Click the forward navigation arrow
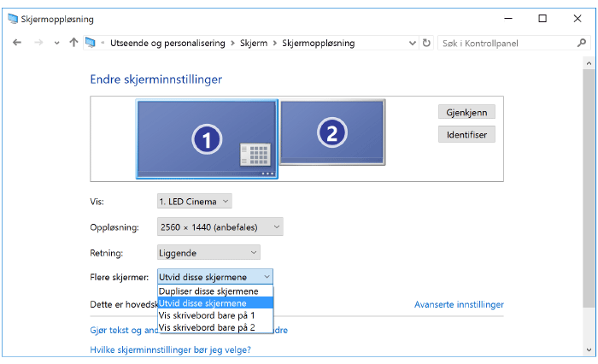Viewport: 598px width, 364px height. [x=38, y=43]
